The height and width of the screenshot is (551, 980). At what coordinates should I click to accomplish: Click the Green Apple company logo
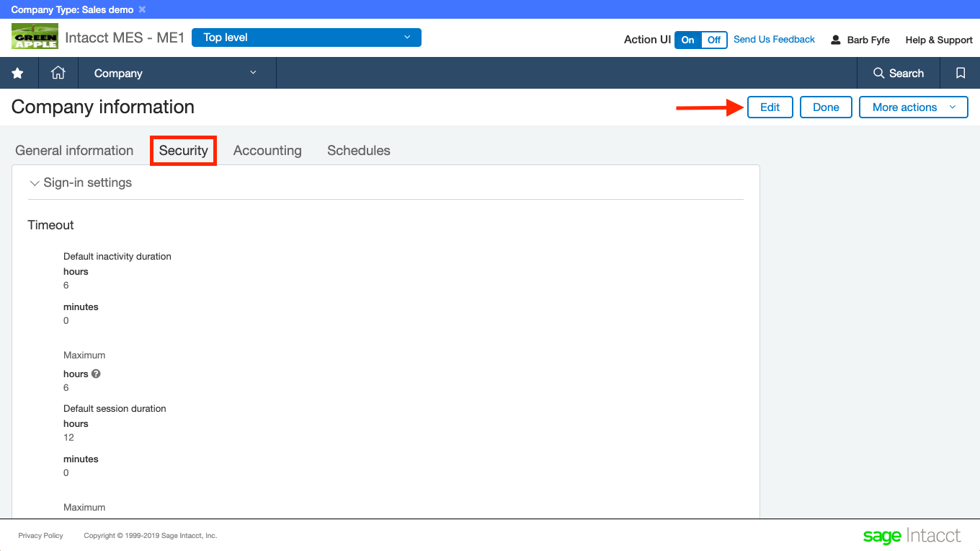(x=35, y=37)
